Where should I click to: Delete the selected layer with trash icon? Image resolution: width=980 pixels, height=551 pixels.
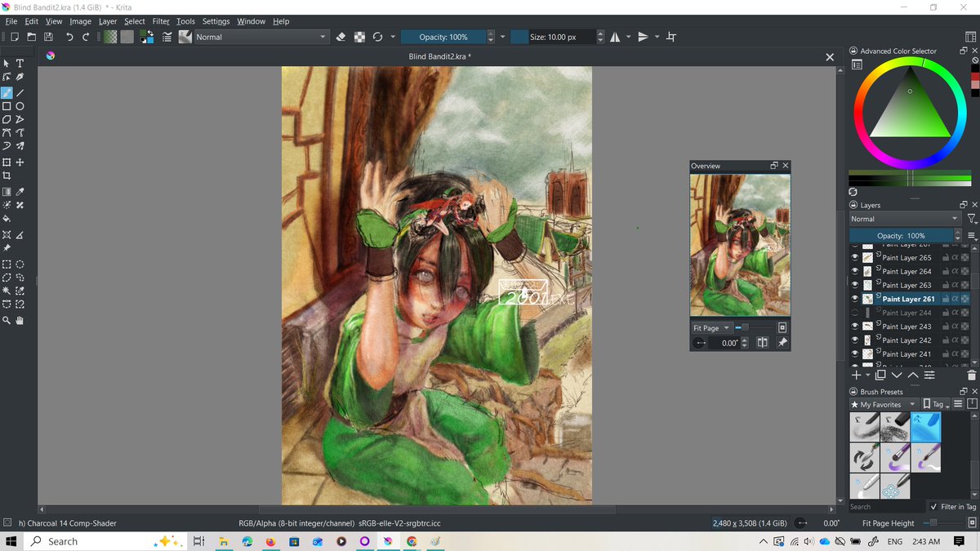[971, 375]
